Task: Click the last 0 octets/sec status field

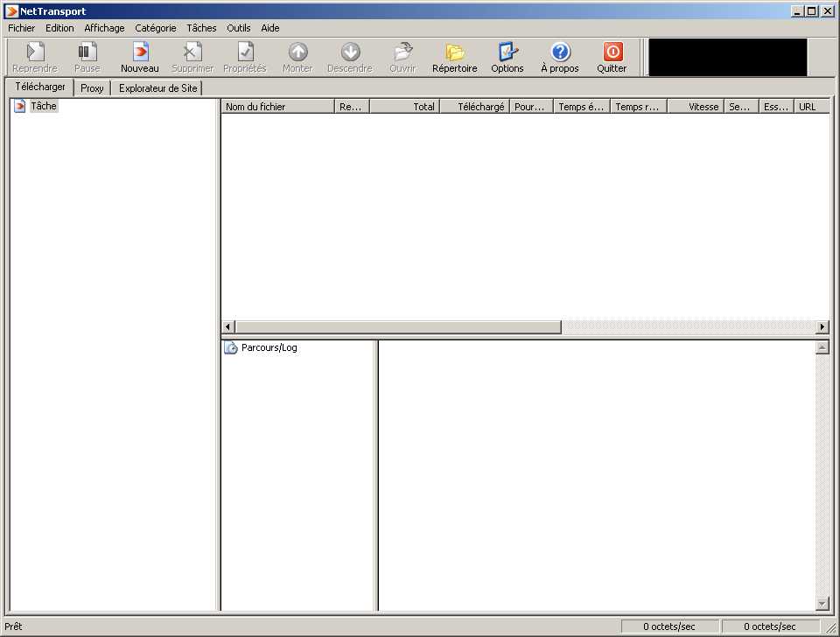Action: coord(770,626)
